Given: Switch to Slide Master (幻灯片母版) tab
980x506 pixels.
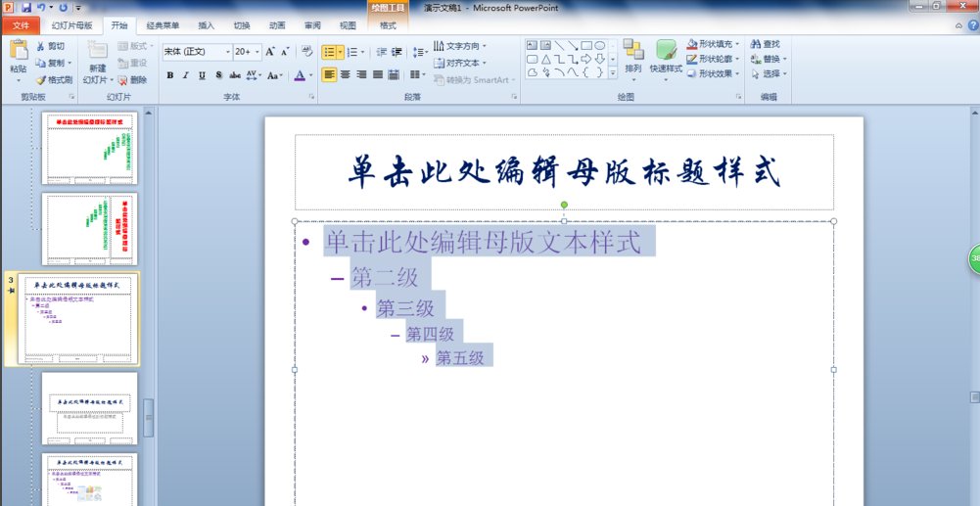Looking at the screenshot, I should 71,25.
